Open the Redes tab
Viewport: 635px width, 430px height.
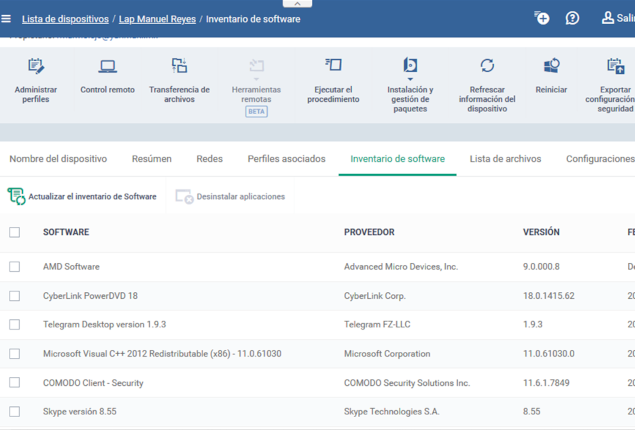pyautogui.click(x=209, y=159)
